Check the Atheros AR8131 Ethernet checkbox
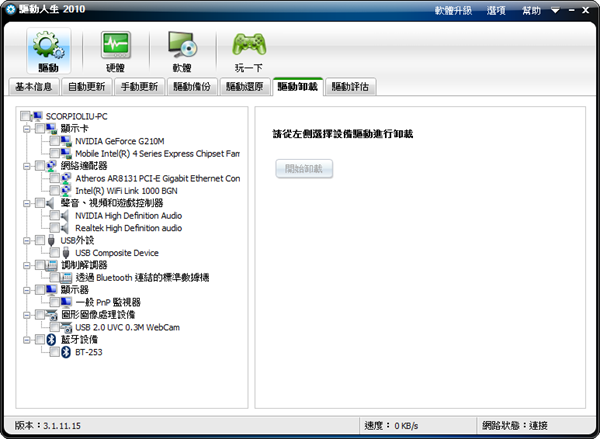Screen dimensions: 600x439 [x=54, y=178]
